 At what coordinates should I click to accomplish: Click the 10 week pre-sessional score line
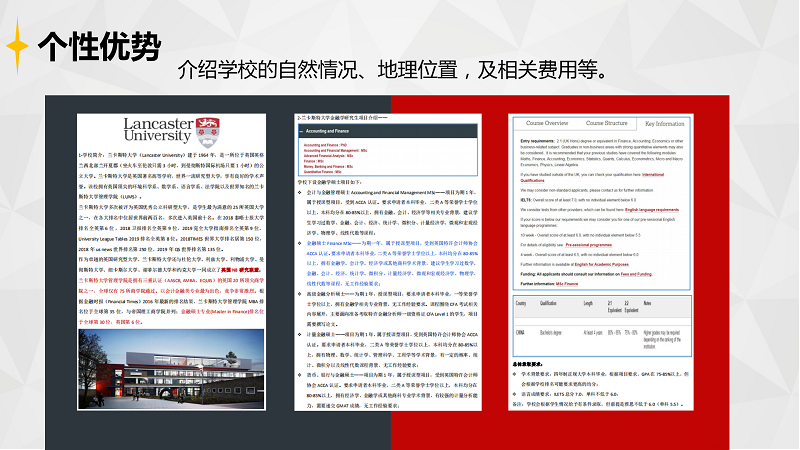(580, 235)
